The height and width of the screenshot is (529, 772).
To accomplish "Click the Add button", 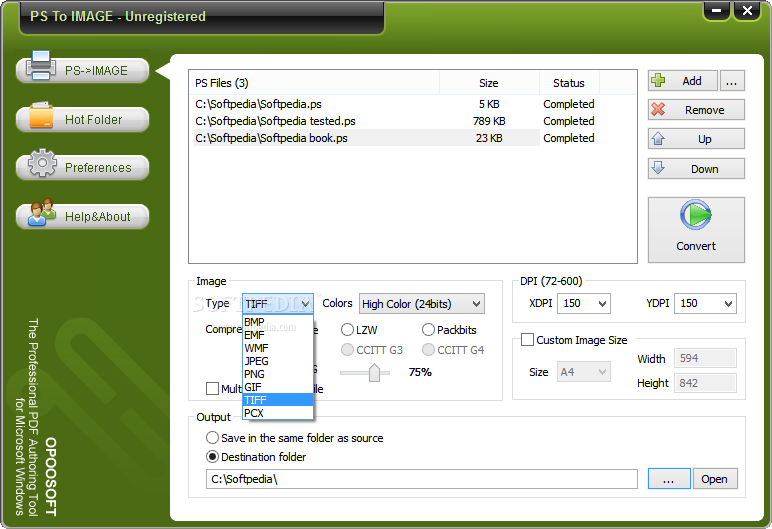I will 682,81.
